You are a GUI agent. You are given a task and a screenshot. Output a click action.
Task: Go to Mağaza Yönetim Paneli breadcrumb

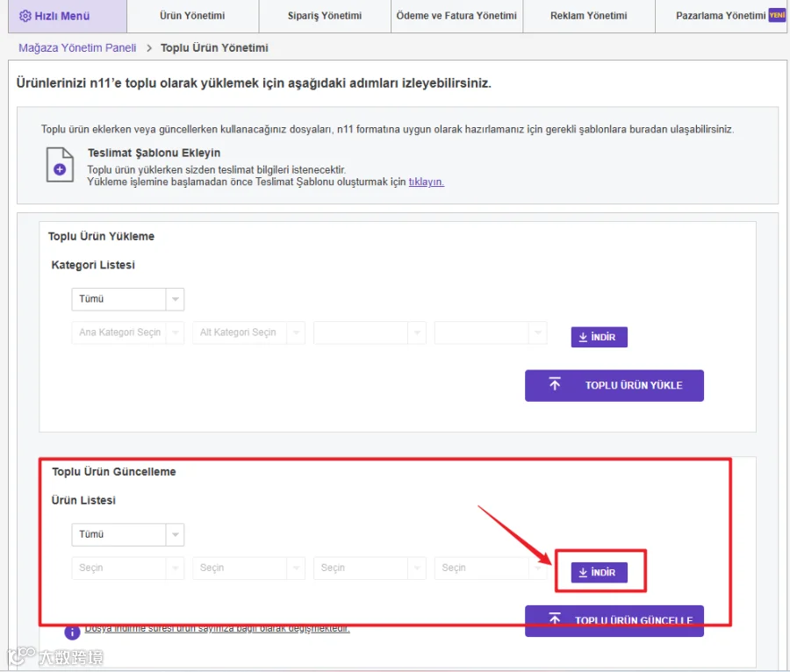[77, 48]
